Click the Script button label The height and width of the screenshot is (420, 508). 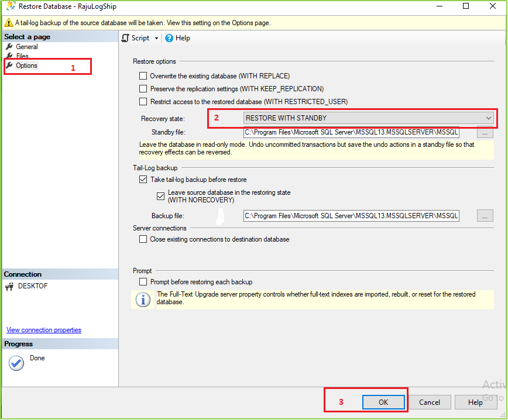tap(140, 38)
